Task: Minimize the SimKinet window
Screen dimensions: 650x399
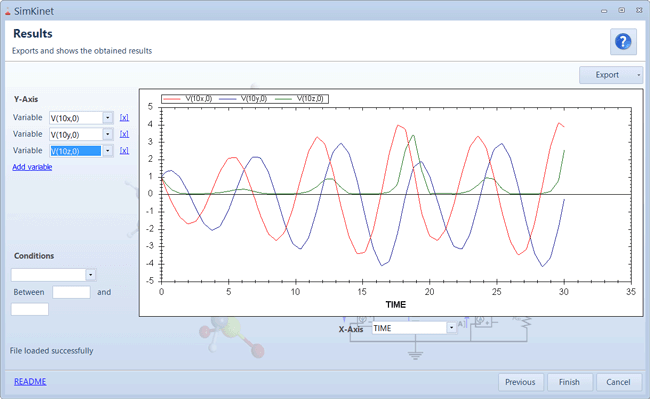Action: [604, 11]
